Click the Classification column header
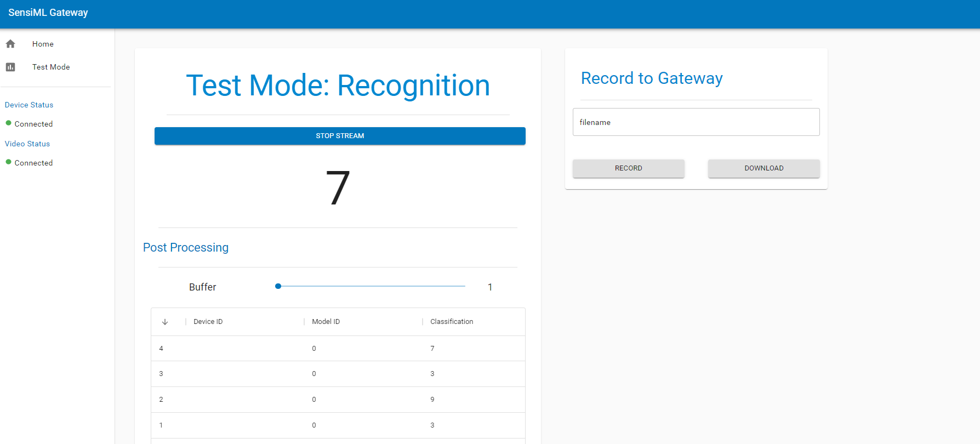The width and height of the screenshot is (980, 444). (x=452, y=322)
